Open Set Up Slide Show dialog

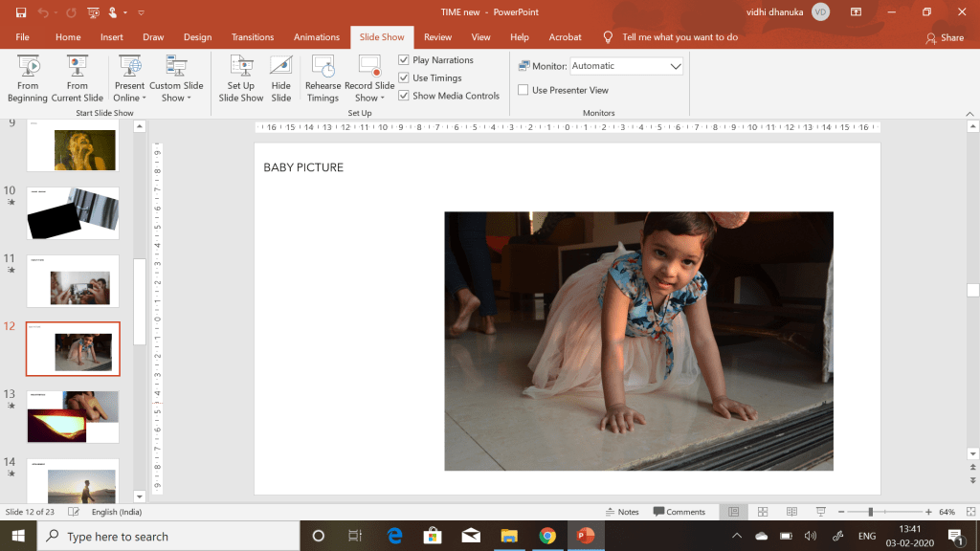pyautogui.click(x=240, y=78)
